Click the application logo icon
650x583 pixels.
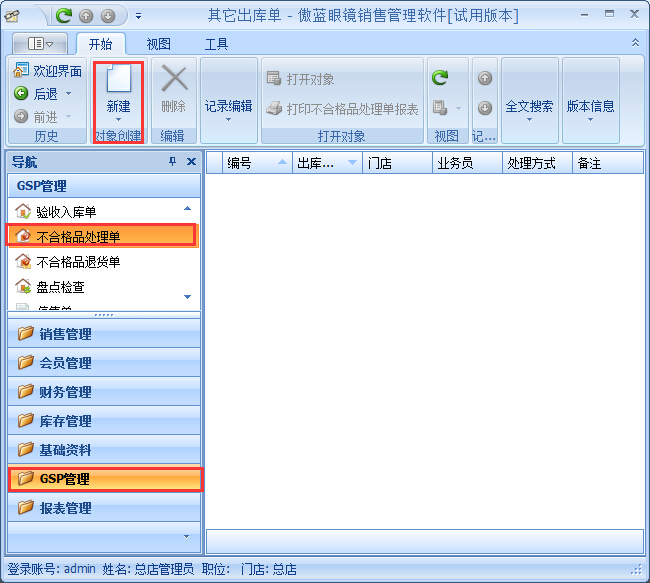point(12,16)
